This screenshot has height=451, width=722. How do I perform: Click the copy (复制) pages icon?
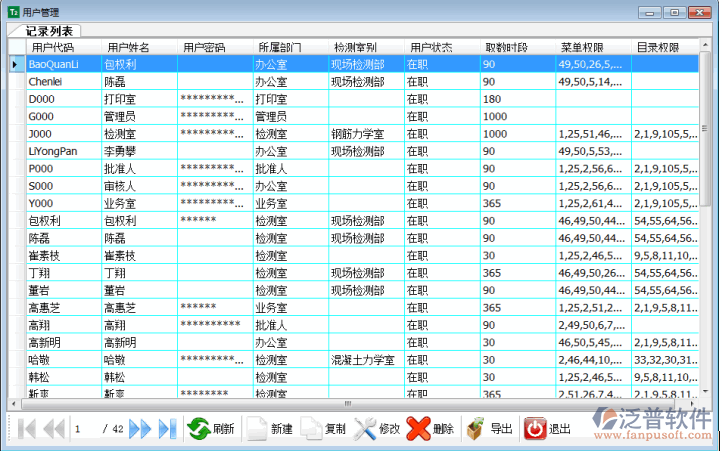pos(311,428)
